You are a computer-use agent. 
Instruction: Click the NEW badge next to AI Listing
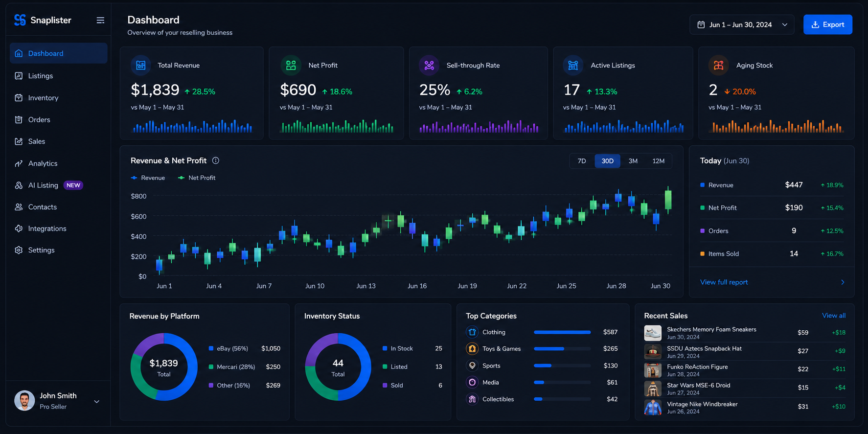pyautogui.click(x=73, y=185)
